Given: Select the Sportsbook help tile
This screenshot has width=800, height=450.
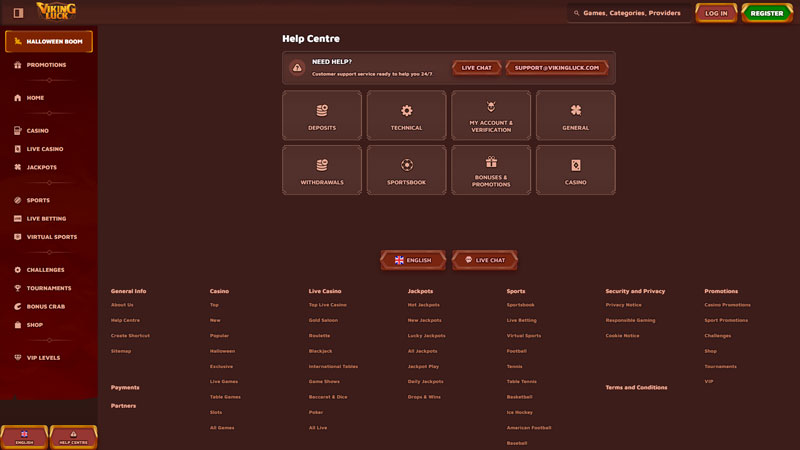Looking at the screenshot, I should (406, 170).
